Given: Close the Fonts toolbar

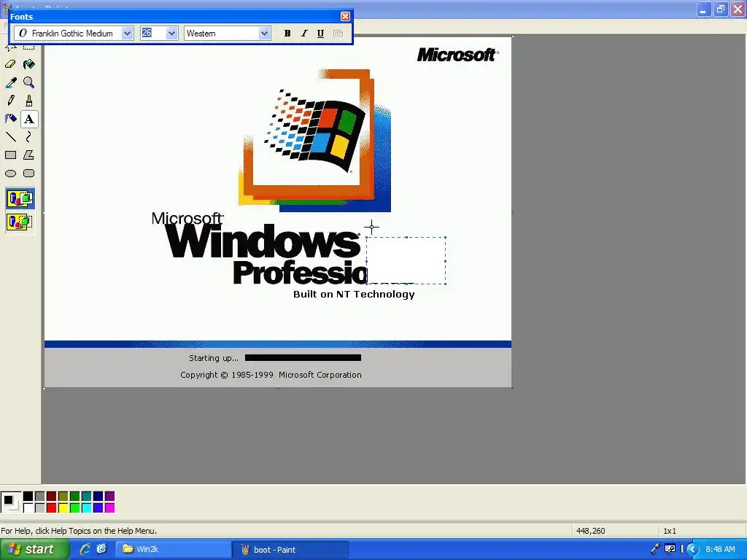Looking at the screenshot, I should [x=345, y=17].
